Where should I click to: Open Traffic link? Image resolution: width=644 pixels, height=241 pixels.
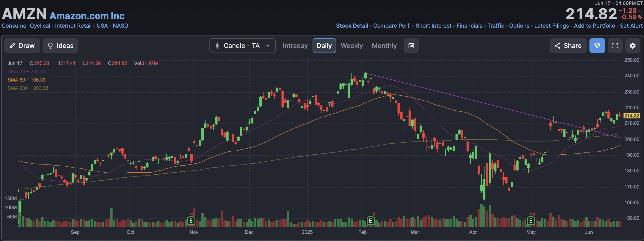[x=496, y=26]
